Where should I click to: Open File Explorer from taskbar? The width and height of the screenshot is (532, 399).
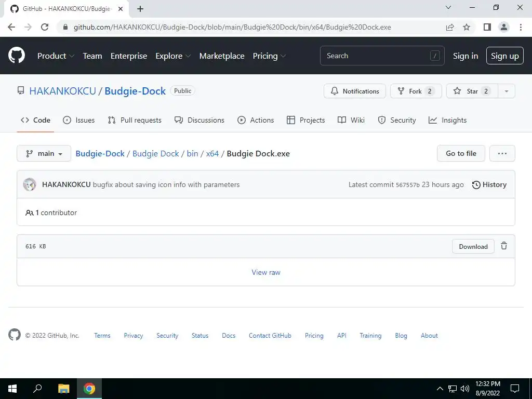click(63, 389)
